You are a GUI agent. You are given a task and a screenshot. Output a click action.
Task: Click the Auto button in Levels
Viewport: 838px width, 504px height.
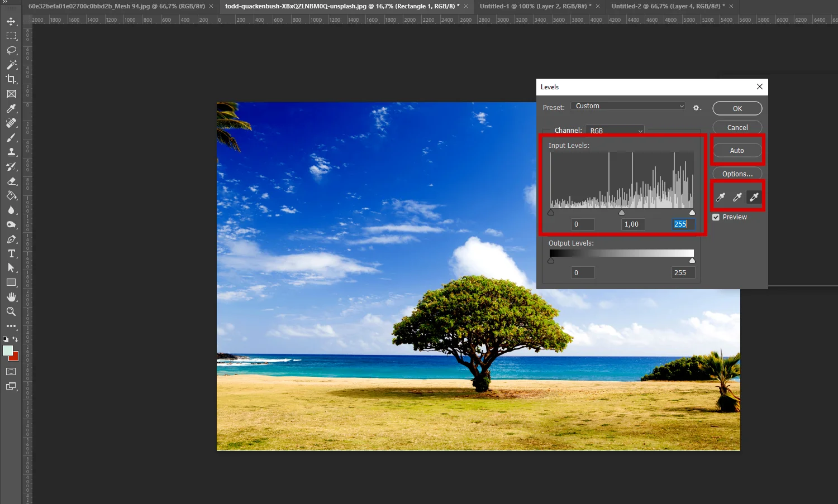tap(737, 151)
